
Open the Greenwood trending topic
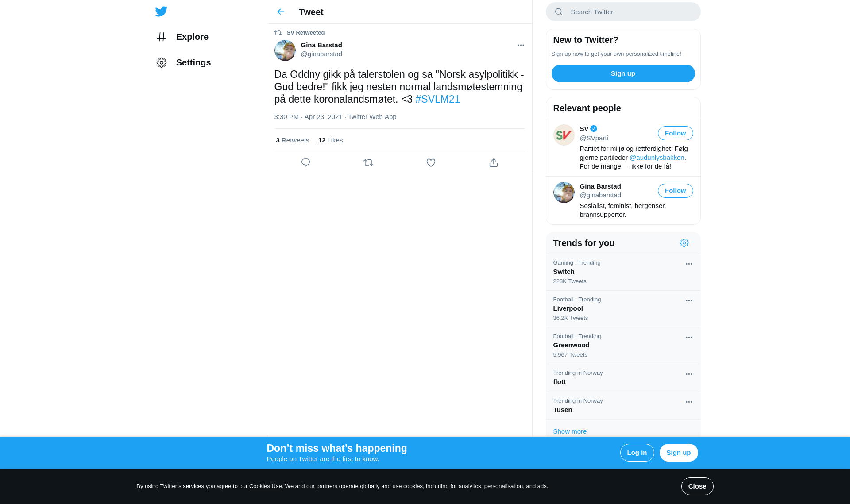click(623, 346)
